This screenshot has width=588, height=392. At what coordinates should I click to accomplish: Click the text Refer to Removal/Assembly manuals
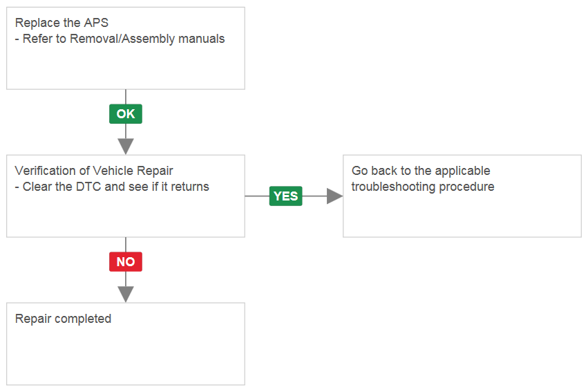point(124,39)
